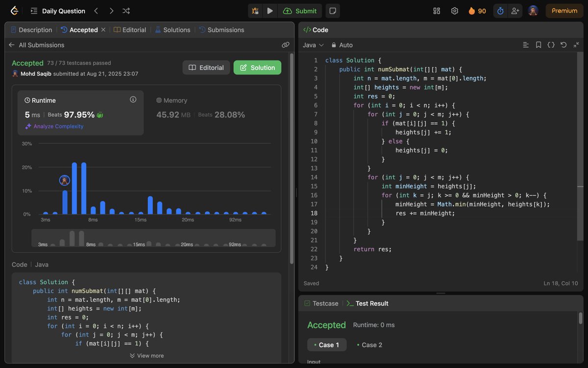Click the Code panel header tab
The image size is (588, 368).
pos(316,30)
